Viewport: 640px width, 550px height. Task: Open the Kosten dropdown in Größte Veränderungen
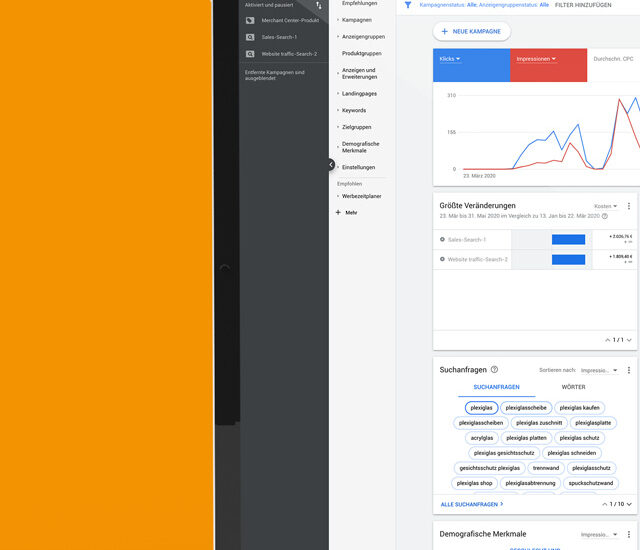(x=605, y=206)
